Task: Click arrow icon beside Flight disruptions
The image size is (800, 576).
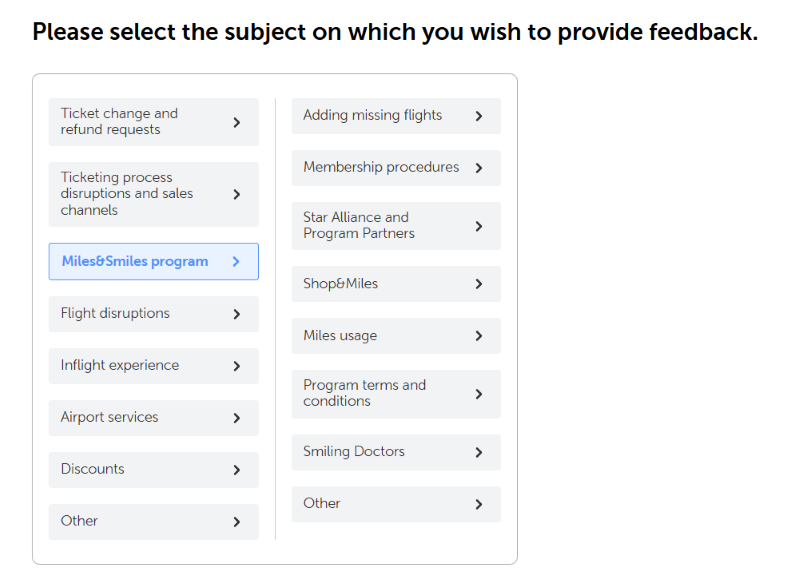Action: click(236, 314)
